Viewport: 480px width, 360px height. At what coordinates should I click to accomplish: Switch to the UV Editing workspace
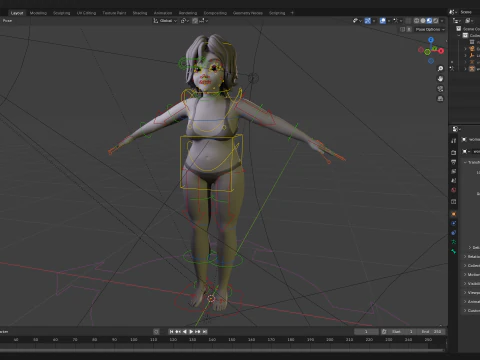tap(86, 13)
